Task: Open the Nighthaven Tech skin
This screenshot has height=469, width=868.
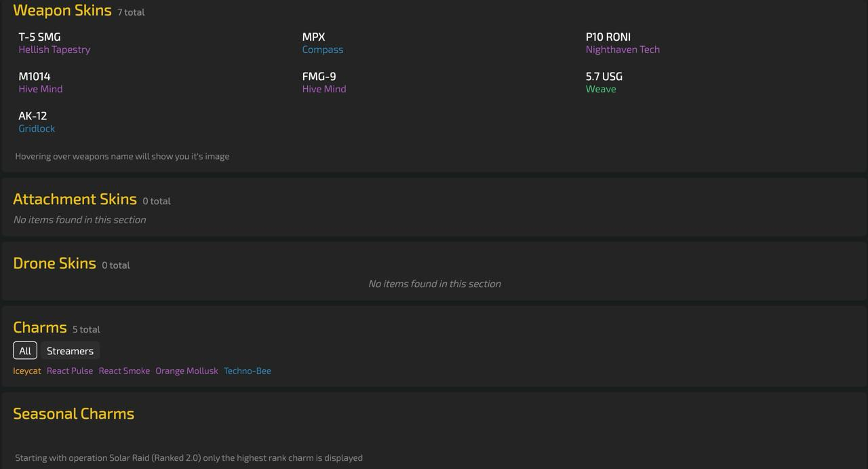Action: [623, 50]
